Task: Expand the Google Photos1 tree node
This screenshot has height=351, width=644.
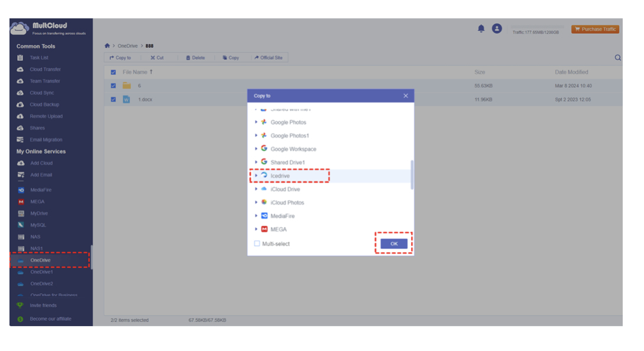Action: 256,135
